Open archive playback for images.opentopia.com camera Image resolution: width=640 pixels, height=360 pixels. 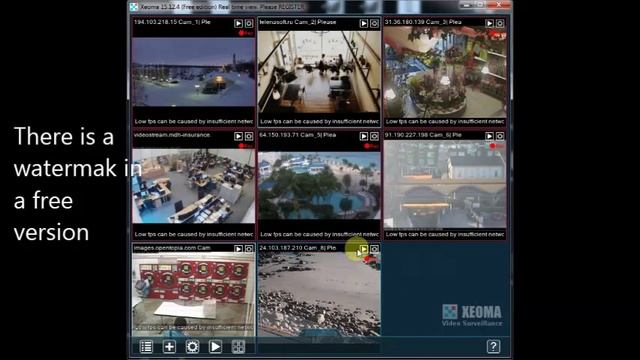(238, 249)
